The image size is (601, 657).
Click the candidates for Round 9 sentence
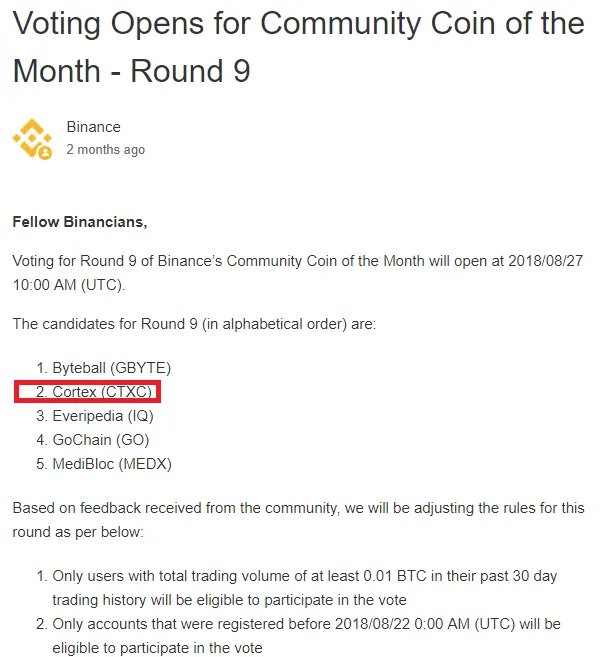click(194, 324)
